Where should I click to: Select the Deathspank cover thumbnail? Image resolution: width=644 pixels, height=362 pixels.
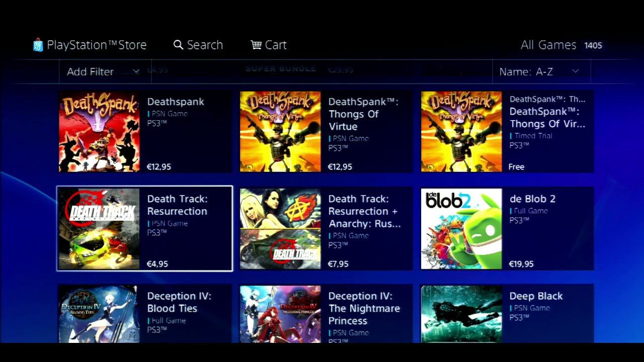pos(99,132)
